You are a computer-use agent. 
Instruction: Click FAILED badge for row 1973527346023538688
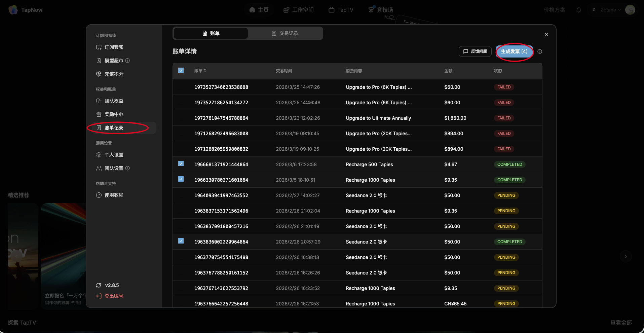point(504,87)
